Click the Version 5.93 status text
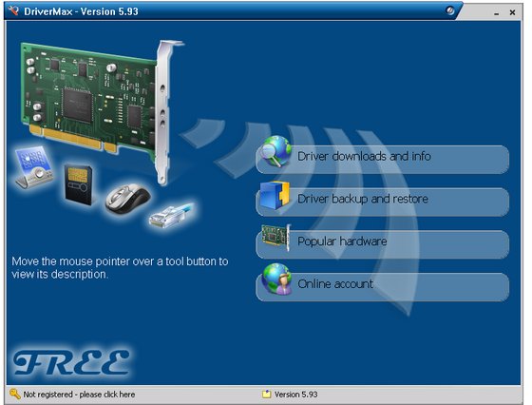Screen dimensions: 532x405 295,395
